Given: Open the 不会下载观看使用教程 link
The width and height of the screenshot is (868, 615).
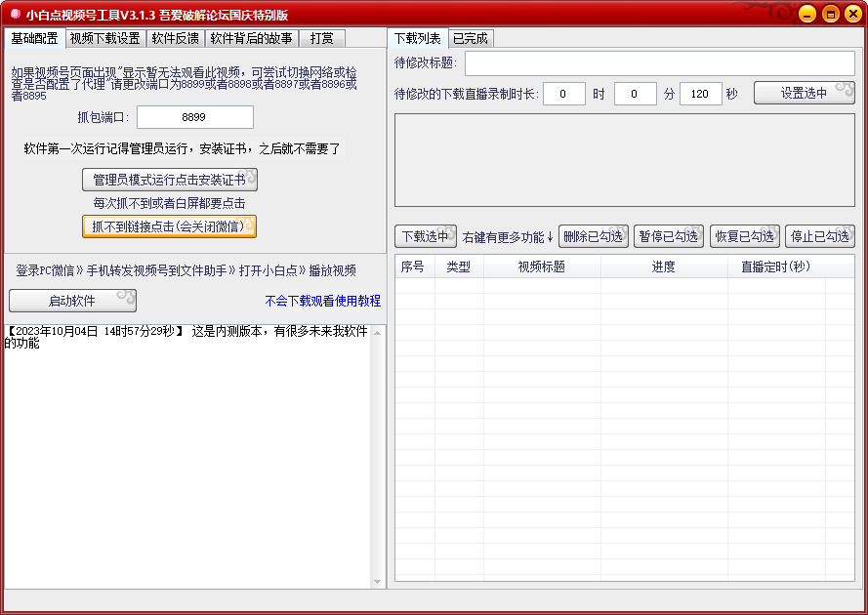Looking at the screenshot, I should click(322, 301).
